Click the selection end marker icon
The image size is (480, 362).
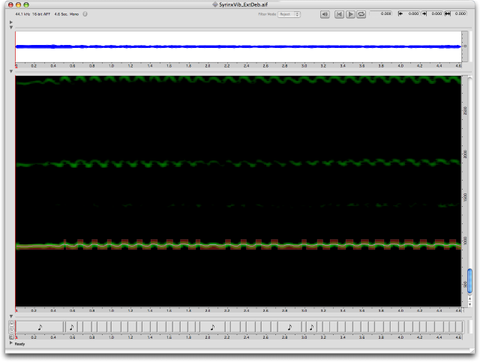[x=424, y=14]
